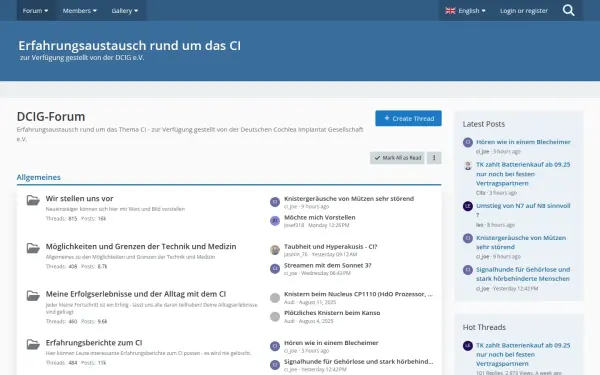Click the DCIG-Forum page heading
600x375 pixels.
(51, 116)
